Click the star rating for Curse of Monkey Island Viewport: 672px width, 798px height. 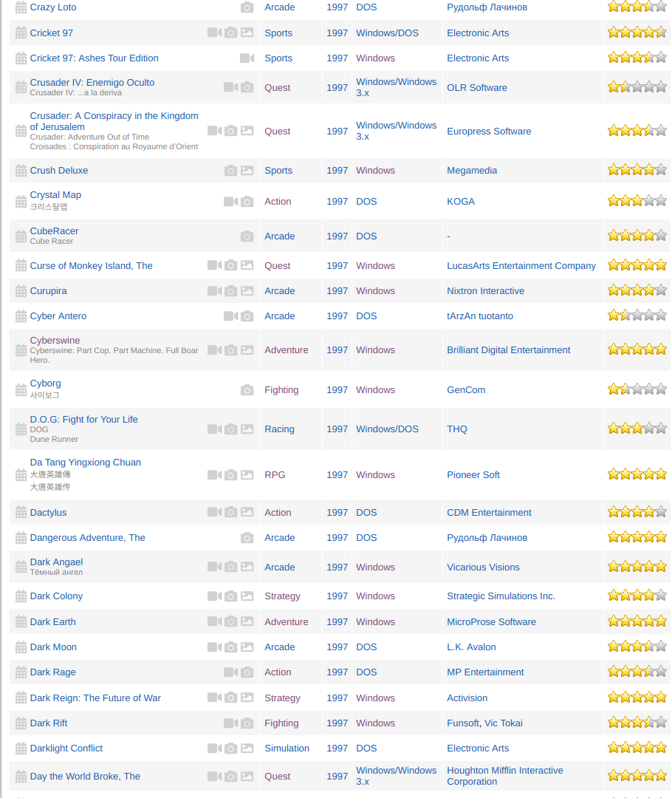[637, 265]
